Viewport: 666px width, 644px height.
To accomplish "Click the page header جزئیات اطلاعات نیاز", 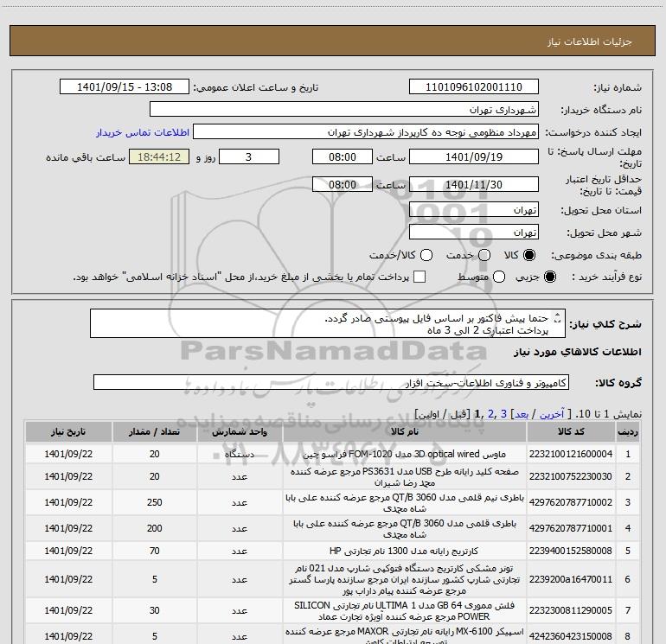I will [590, 41].
